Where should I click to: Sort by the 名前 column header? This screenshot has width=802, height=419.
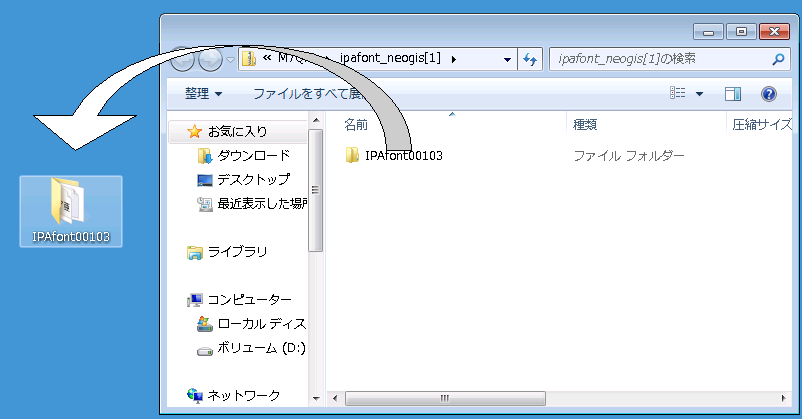(x=356, y=124)
